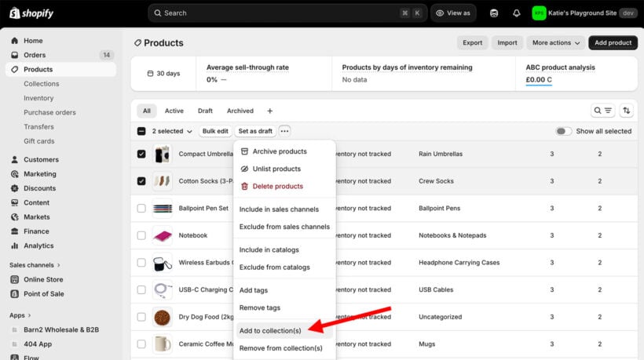Screen dimensions: 644x360
Task: Click the Import button
Action: 507,42
